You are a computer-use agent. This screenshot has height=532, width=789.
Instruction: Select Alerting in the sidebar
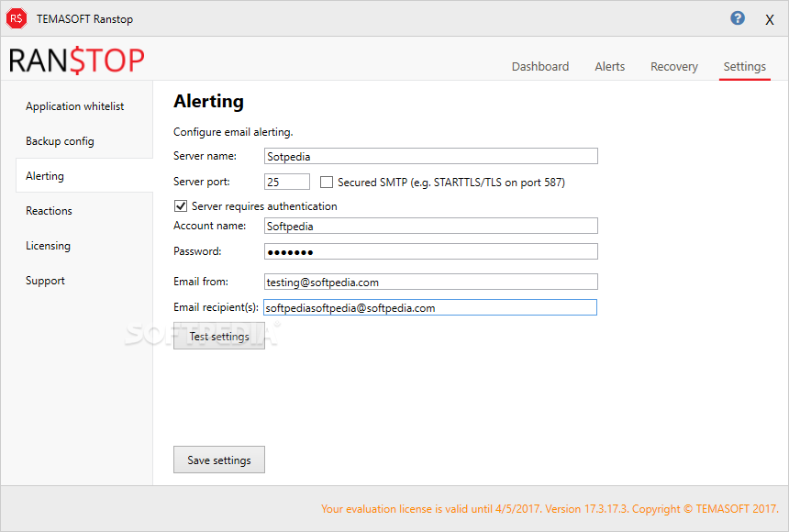(84, 176)
